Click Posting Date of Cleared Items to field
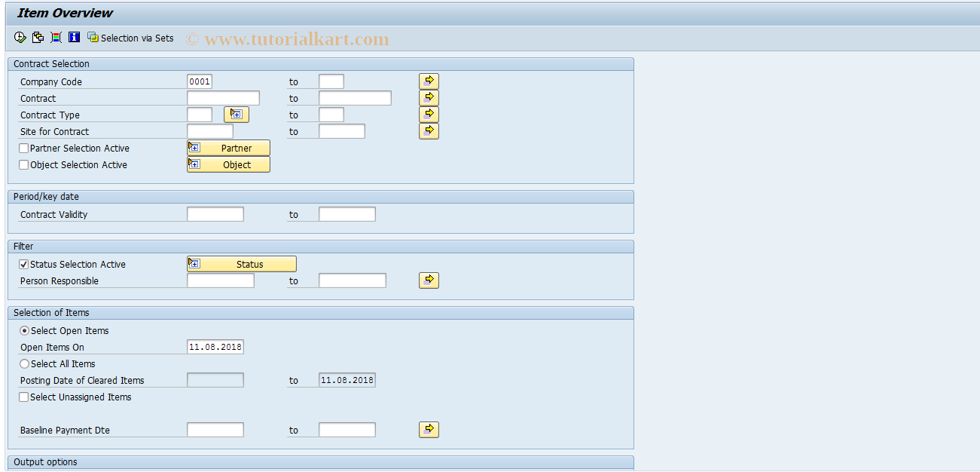 (347, 380)
